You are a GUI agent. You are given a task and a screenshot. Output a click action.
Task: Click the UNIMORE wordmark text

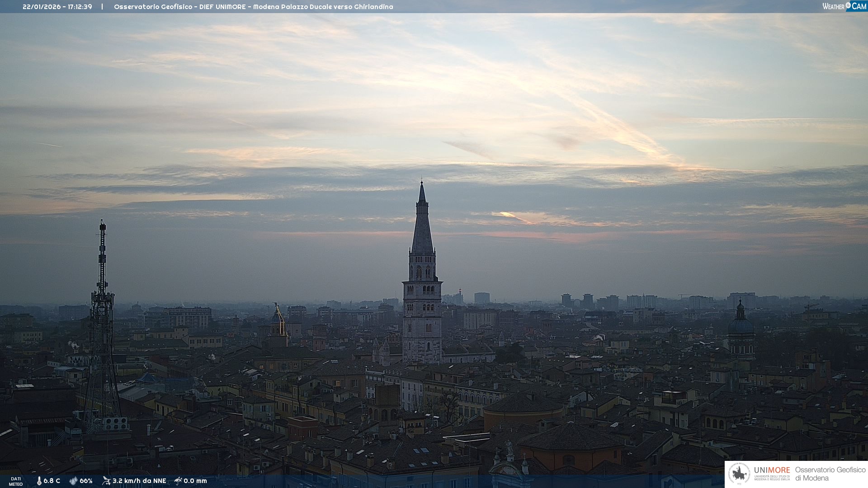pyautogui.click(x=772, y=470)
